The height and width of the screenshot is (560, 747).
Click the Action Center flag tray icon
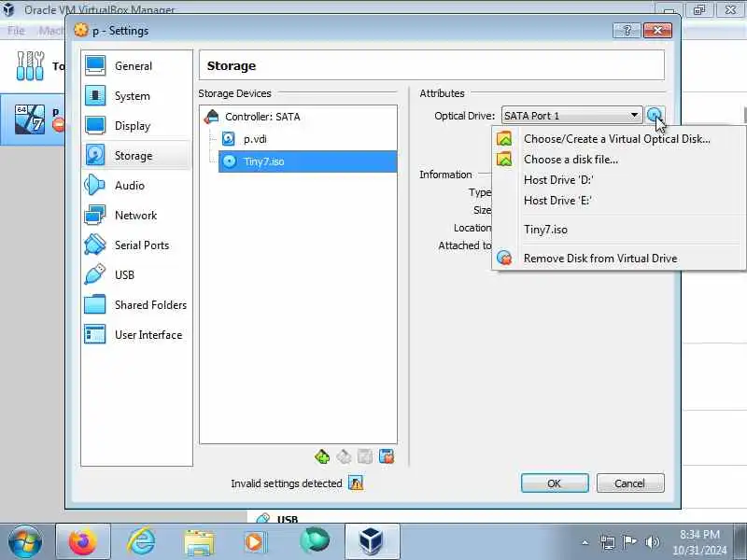point(629,542)
